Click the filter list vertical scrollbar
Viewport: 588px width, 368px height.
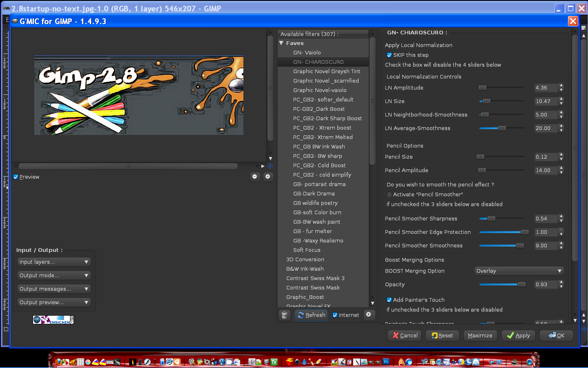[372, 101]
